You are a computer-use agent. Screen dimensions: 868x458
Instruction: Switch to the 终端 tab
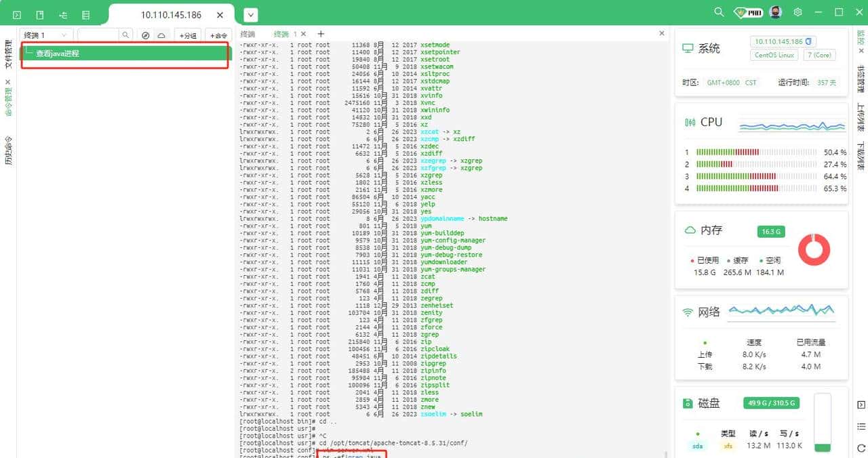[x=248, y=34]
